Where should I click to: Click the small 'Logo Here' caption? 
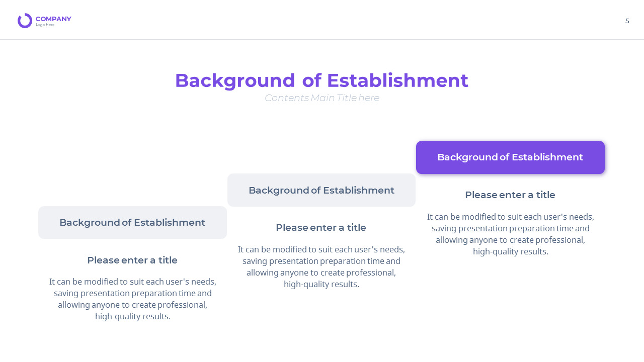pyautogui.click(x=45, y=25)
